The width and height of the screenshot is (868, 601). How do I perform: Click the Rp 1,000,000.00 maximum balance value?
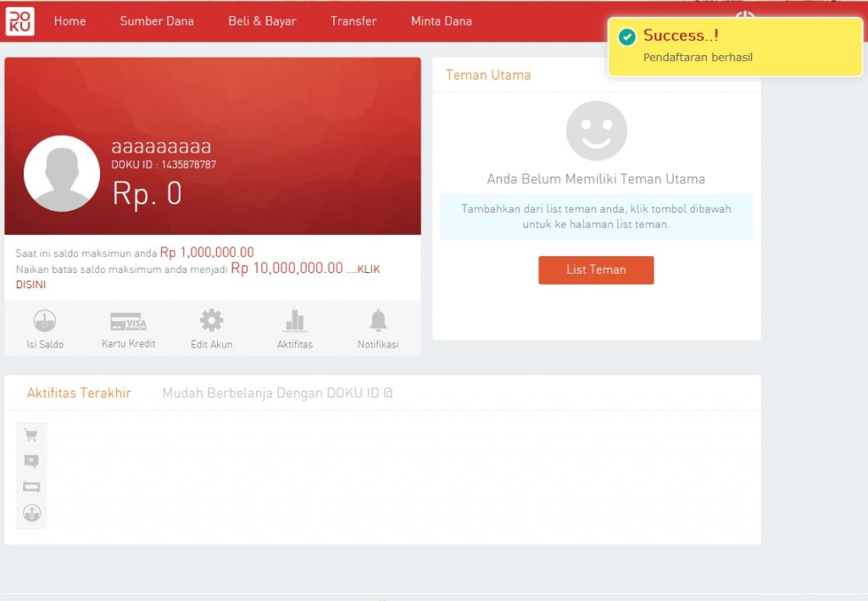coord(207,253)
